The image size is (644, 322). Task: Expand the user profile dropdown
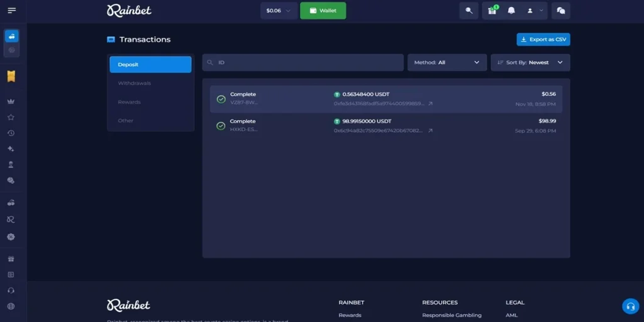point(535,11)
